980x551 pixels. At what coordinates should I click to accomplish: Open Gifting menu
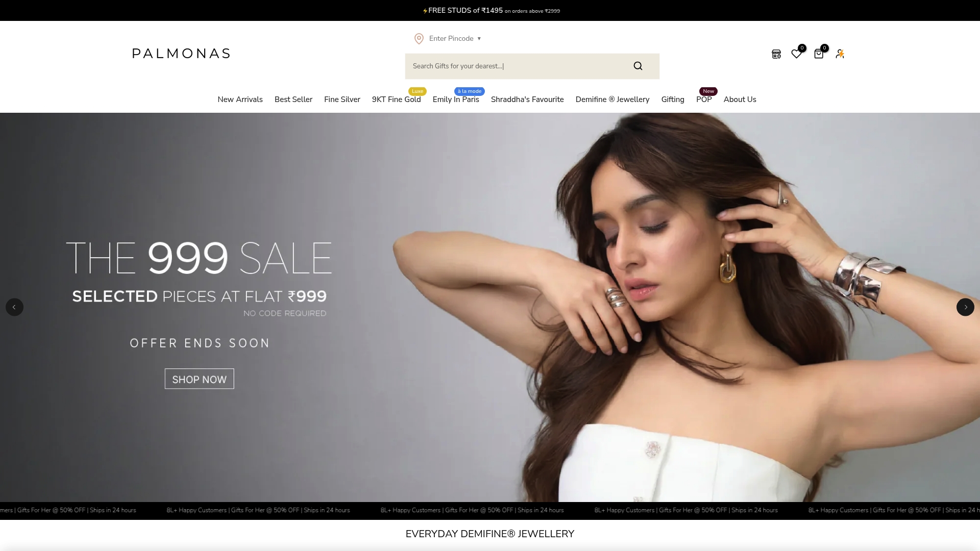click(x=673, y=99)
